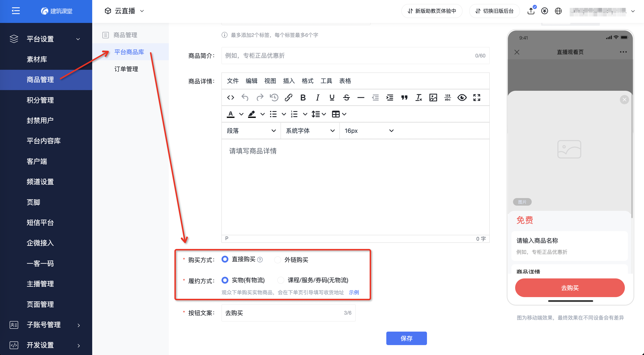Insert a horizontal rule line

361,98
